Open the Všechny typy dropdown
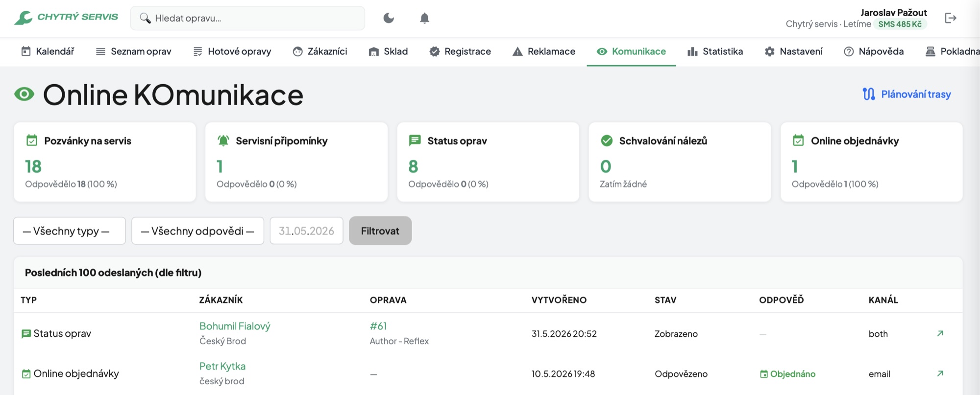This screenshot has width=980, height=395. 70,231
